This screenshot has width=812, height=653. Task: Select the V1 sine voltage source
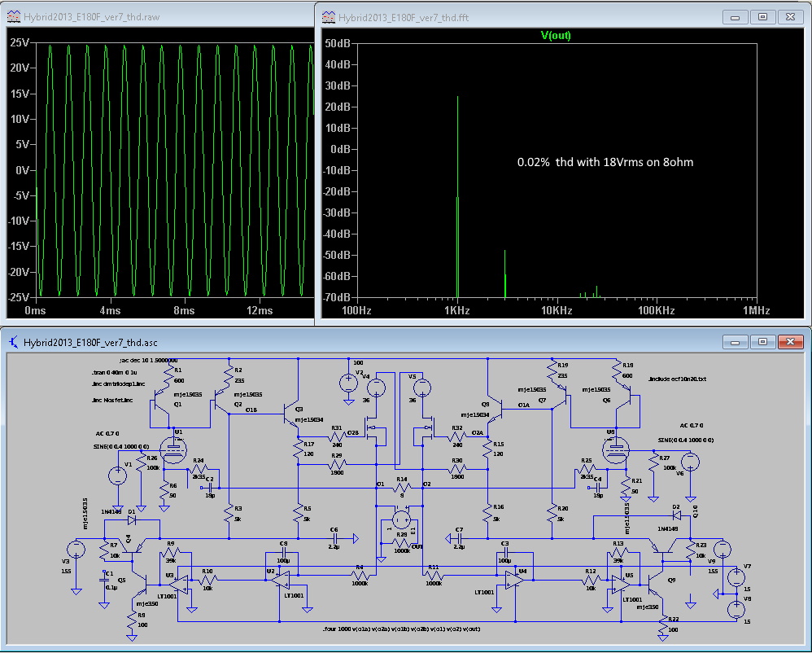tap(117, 476)
